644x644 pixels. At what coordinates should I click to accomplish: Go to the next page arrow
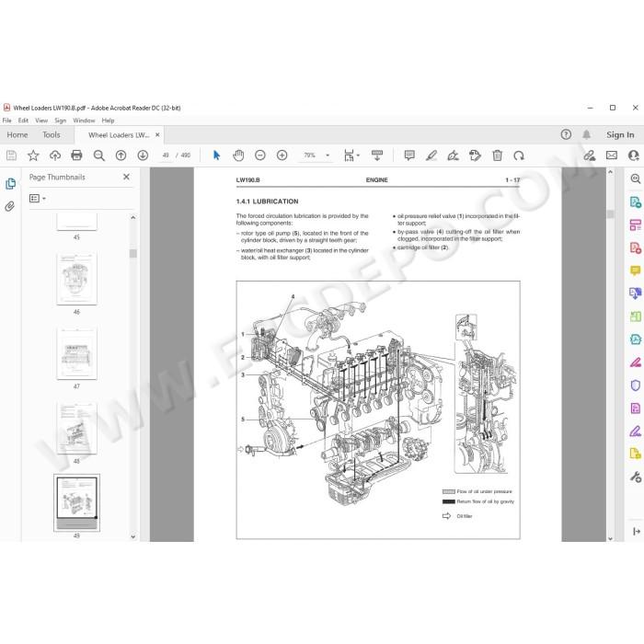click(x=143, y=155)
